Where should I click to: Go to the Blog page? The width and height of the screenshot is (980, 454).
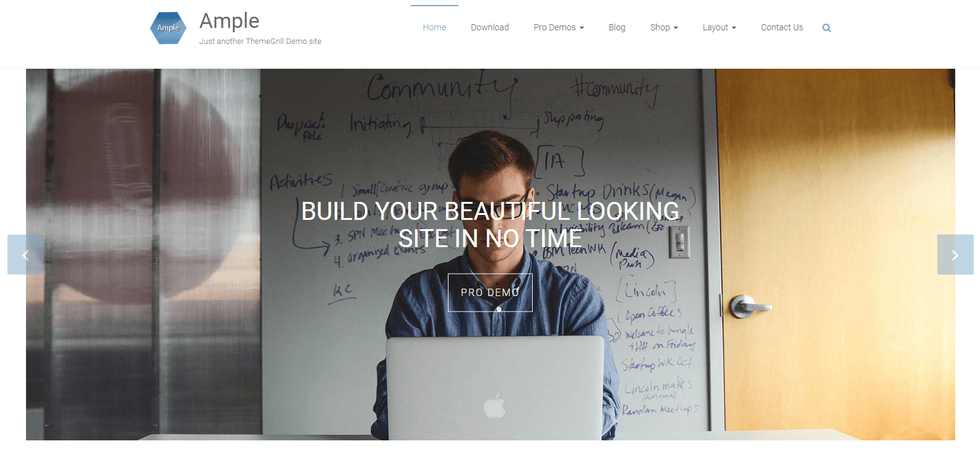(x=617, y=27)
